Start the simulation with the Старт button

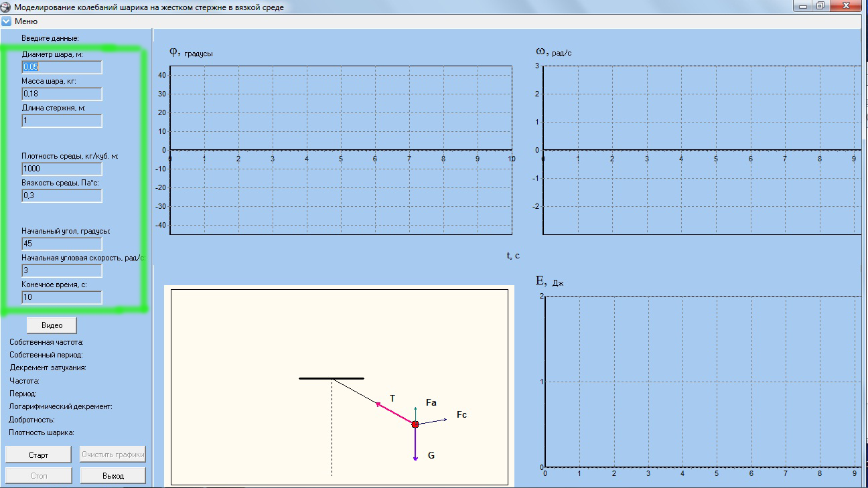(39, 455)
